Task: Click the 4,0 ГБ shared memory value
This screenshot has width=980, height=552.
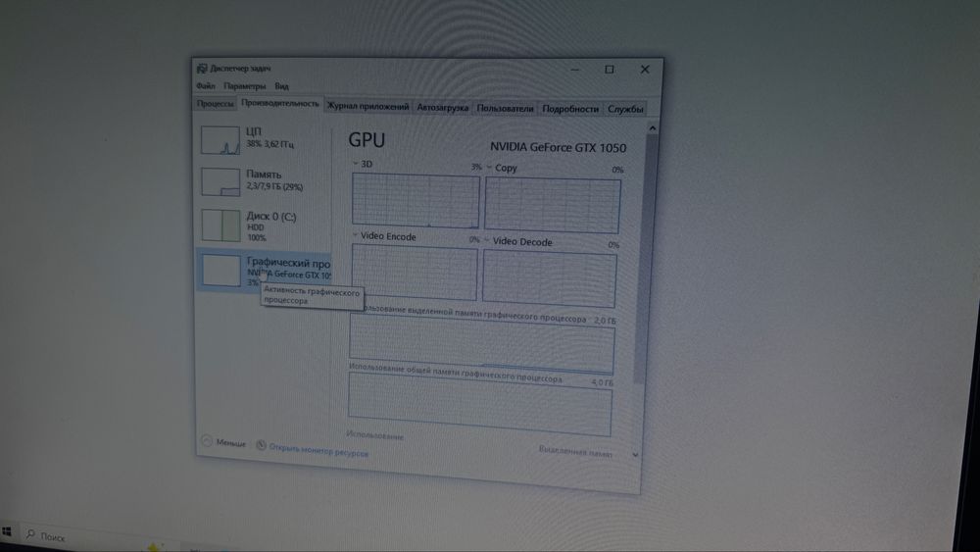Action: [x=602, y=382]
